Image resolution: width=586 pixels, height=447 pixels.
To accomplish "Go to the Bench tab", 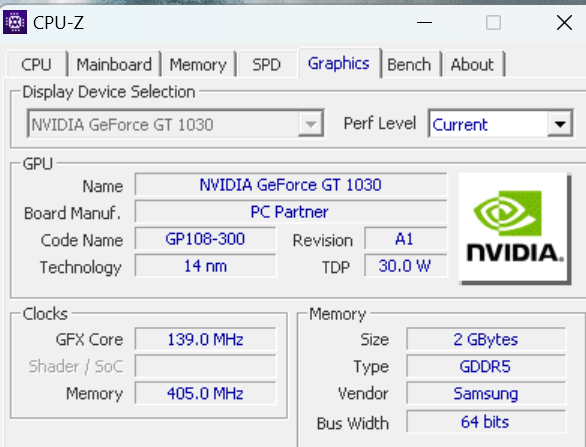I will [409, 65].
